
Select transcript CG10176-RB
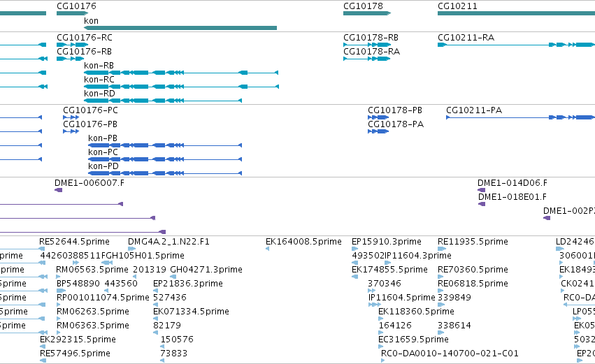click(x=84, y=52)
